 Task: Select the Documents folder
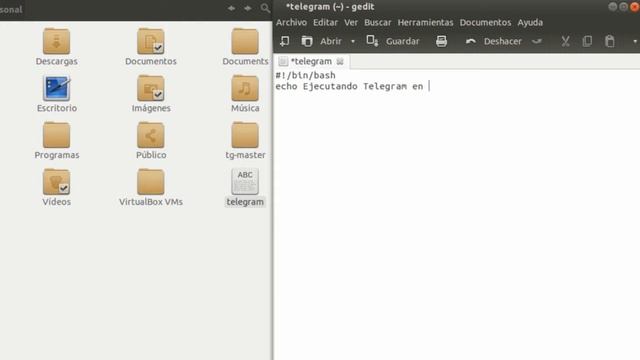click(245, 47)
